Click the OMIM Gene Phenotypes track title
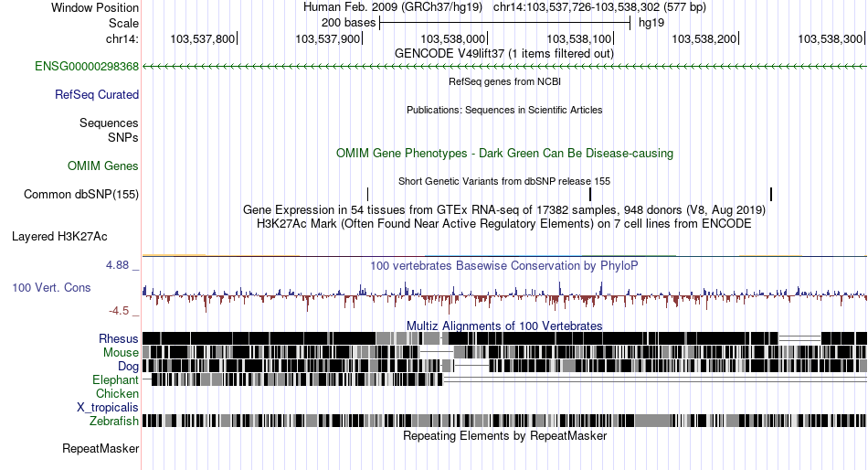This screenshot has width=868, height=470. point(505,153)
